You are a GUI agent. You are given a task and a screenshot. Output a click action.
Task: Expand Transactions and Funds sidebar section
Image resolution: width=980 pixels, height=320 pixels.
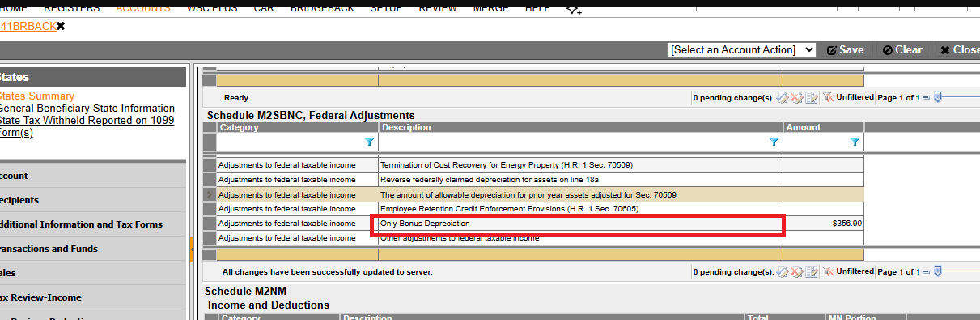click(93, 249)
